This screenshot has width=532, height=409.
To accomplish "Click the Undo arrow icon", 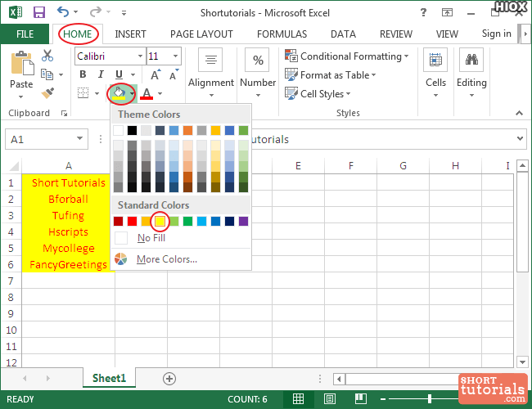I will tap(63, 12).
